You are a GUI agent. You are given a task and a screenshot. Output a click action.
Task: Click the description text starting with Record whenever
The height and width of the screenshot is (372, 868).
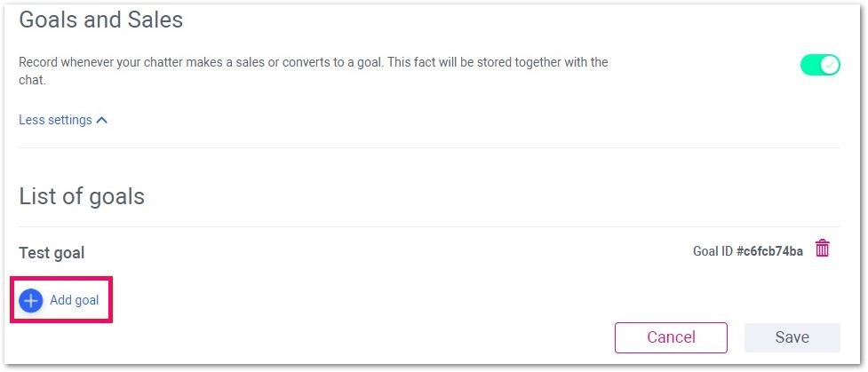tap(314, 71)
